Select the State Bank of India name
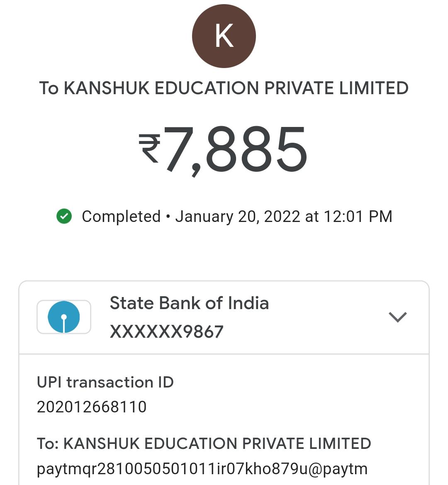Viewport: 448px width, 485px height. pos(189,303)
